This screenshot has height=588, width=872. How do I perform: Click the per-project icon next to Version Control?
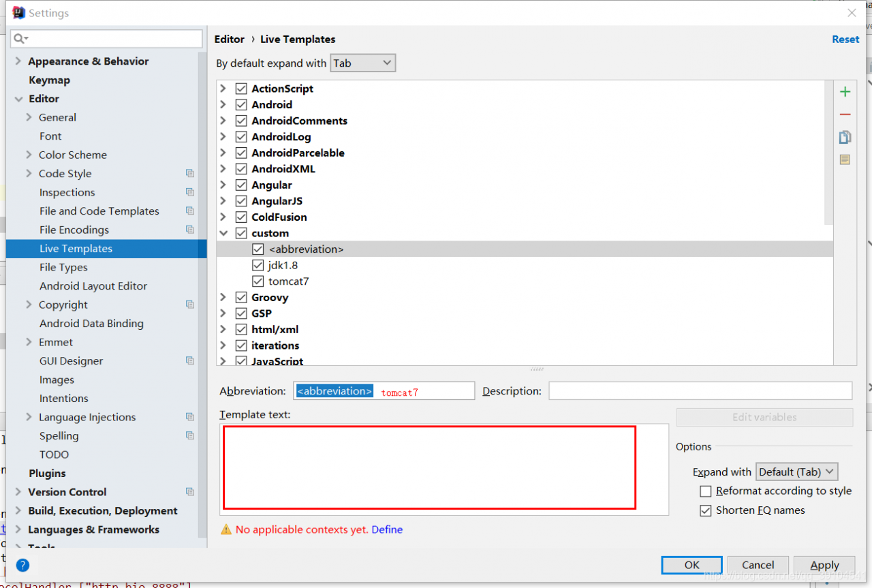(190, 492)
